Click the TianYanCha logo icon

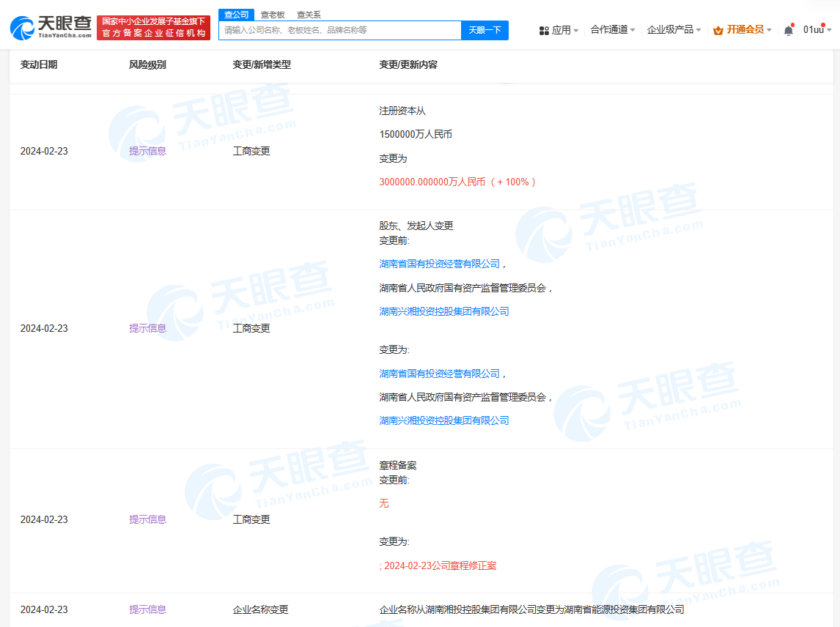click(22, 28)
